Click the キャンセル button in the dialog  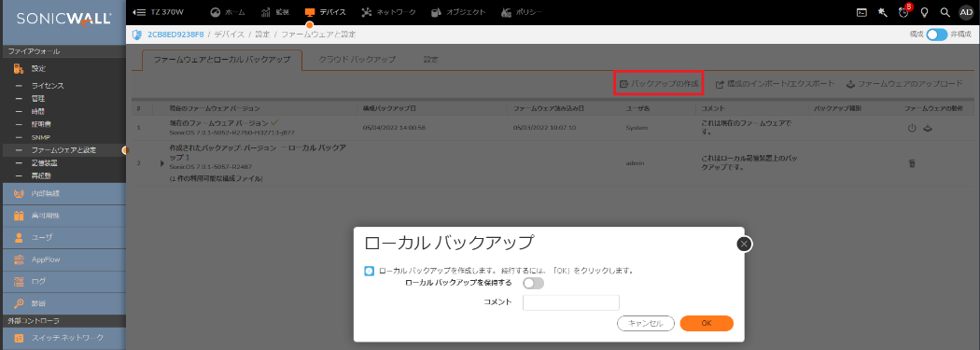[x=646, y=323]
